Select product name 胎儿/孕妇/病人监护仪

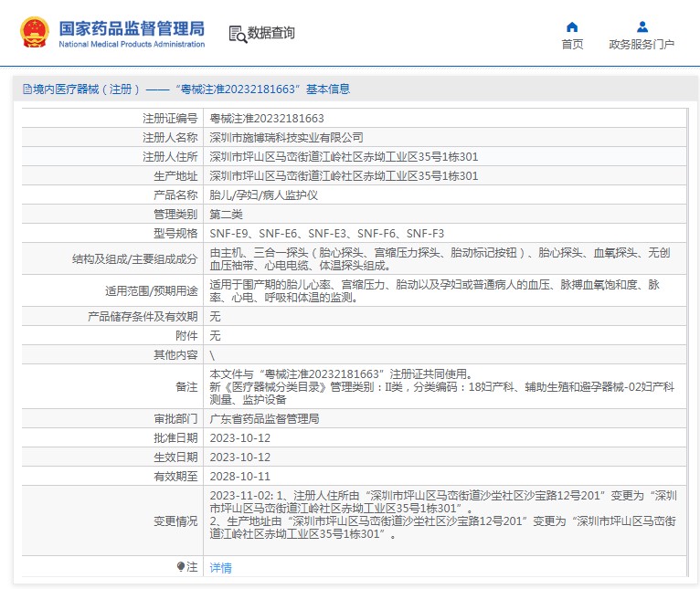[263, 195]
